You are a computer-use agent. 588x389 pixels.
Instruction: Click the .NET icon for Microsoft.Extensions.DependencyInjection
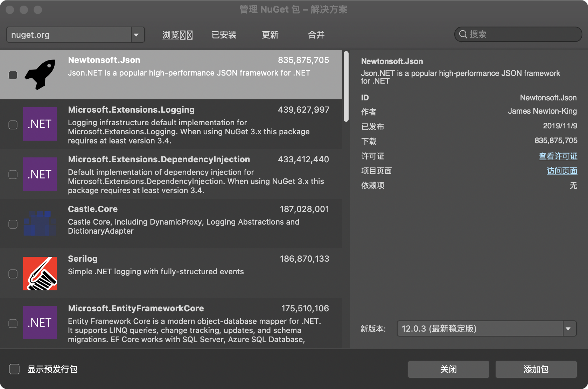click(x=40, y=174)
